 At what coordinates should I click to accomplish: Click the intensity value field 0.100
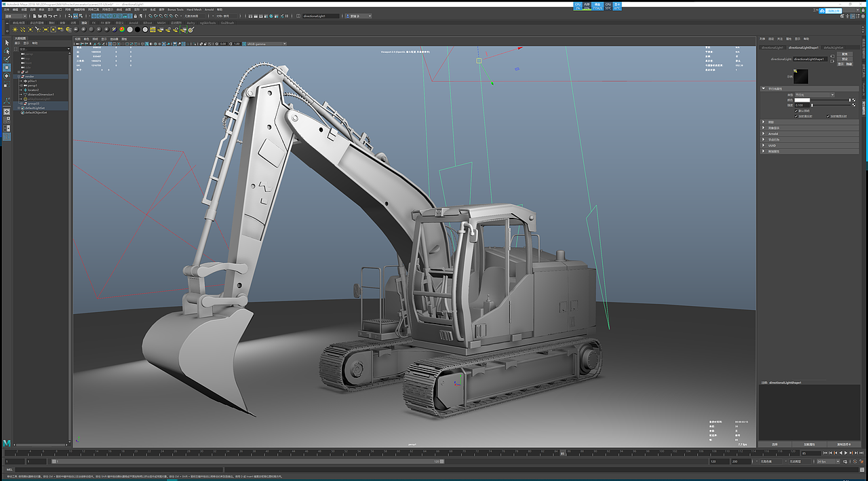802,105
